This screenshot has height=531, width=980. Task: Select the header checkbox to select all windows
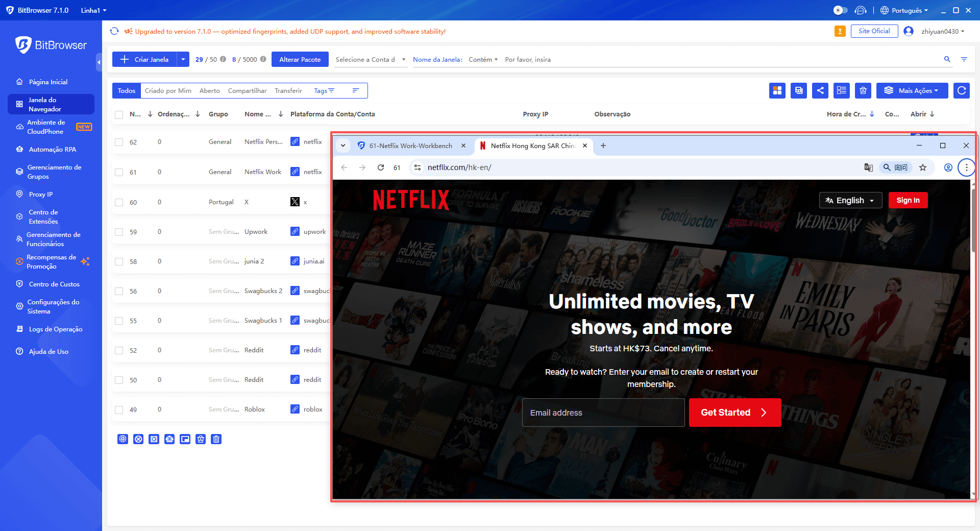(x=119, y=114)
